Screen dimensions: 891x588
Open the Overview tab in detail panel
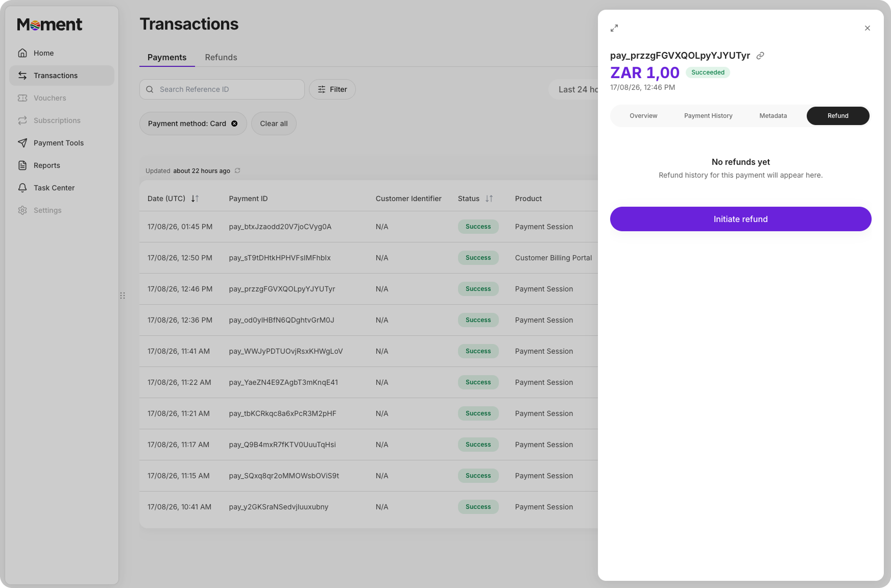pyautogui.click(x=643, y=116)
